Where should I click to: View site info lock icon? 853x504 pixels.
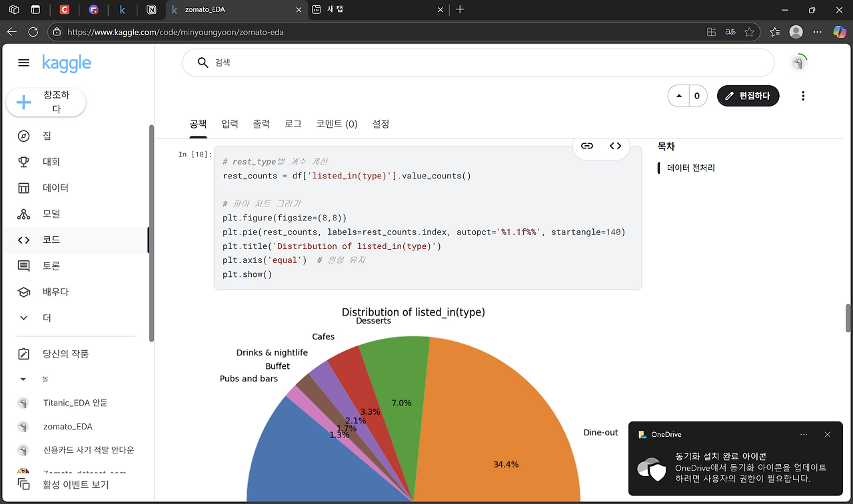pos(57,31)
